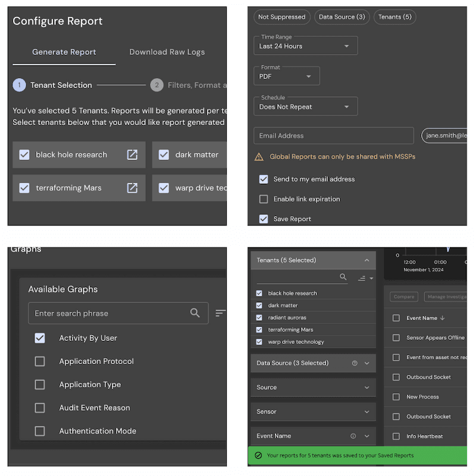Screen dimensions: 476x476
Task: Click search icon in Tenants filter panel
Action: pos(343,277)
